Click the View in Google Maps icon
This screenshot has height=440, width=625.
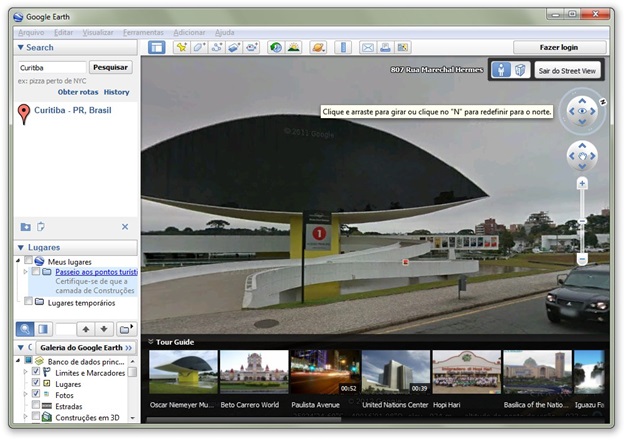403,47
